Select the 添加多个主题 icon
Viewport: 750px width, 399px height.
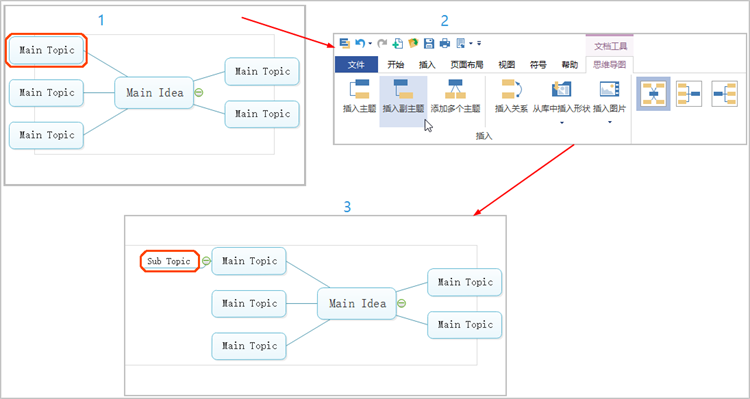pos(454,89)
